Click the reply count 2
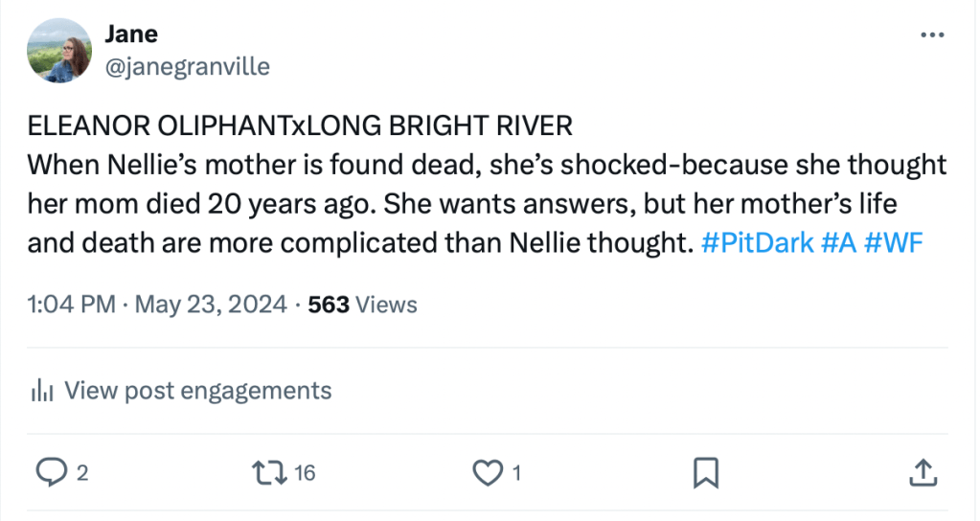 [x=82, y=472]
